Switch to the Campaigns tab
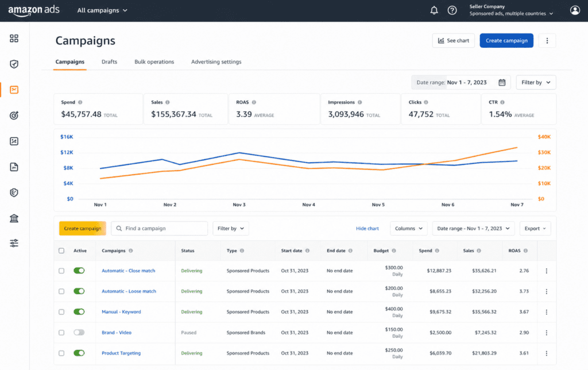The width and height of the screenshot is (588, 370). pos(69,62)
